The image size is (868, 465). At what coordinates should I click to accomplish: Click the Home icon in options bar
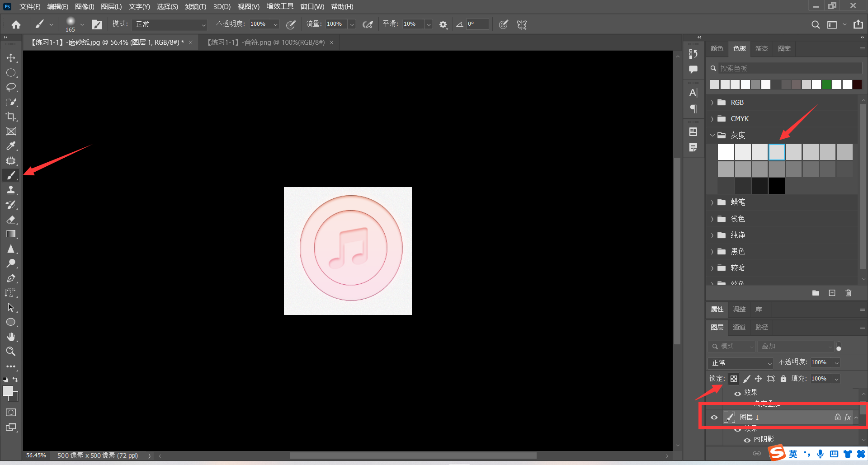(x=16, y=24)
